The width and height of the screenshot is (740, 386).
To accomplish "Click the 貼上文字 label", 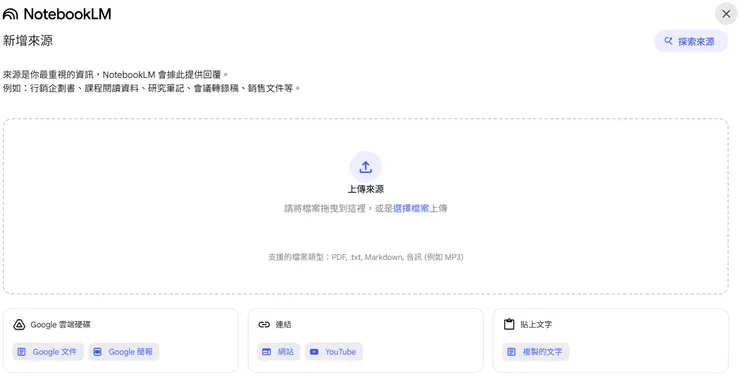I will (x=536, y=325).
